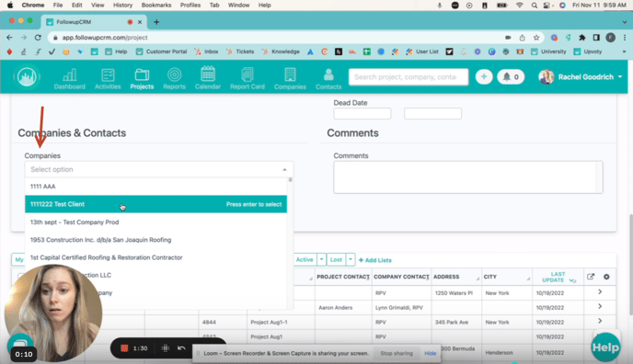Open the Active list tab
633x364 pixels.
click(x=305, y=259)
